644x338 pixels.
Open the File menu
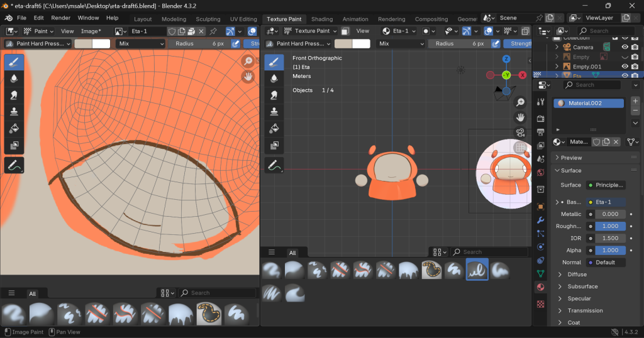click(21, 18)
